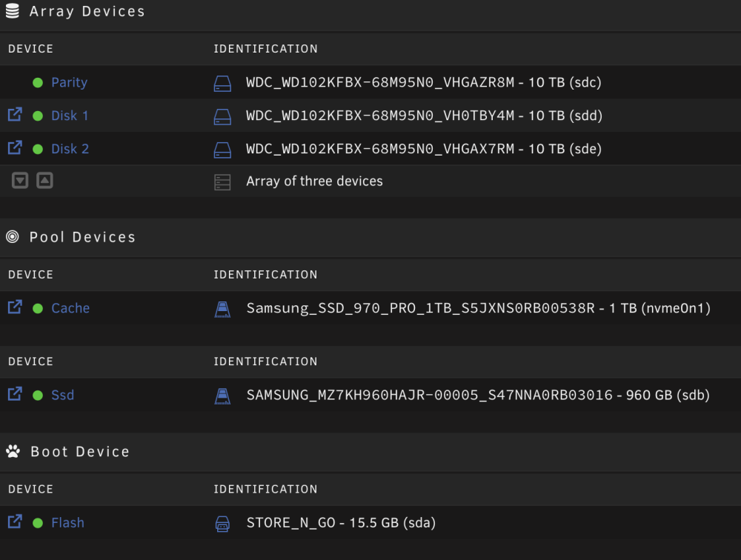Click the hard drive icon in the Disk 2 row
This screenshot has width=741, height=560.
222,150
